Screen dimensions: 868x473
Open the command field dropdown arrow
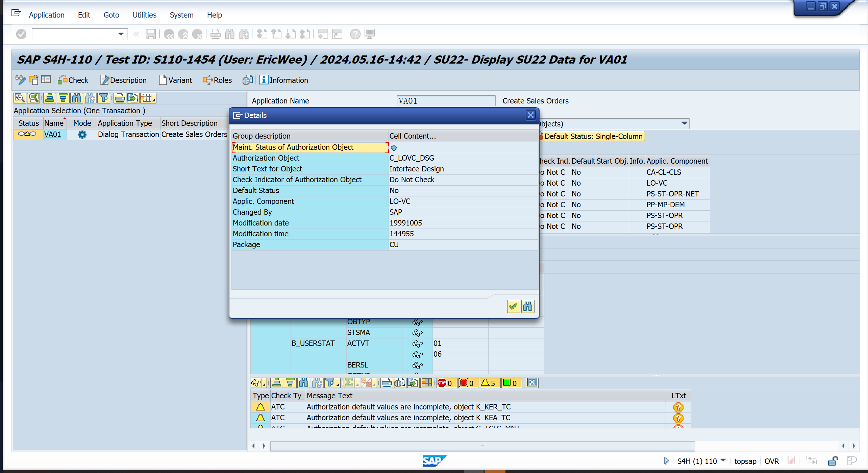click(x=121, y=34)
